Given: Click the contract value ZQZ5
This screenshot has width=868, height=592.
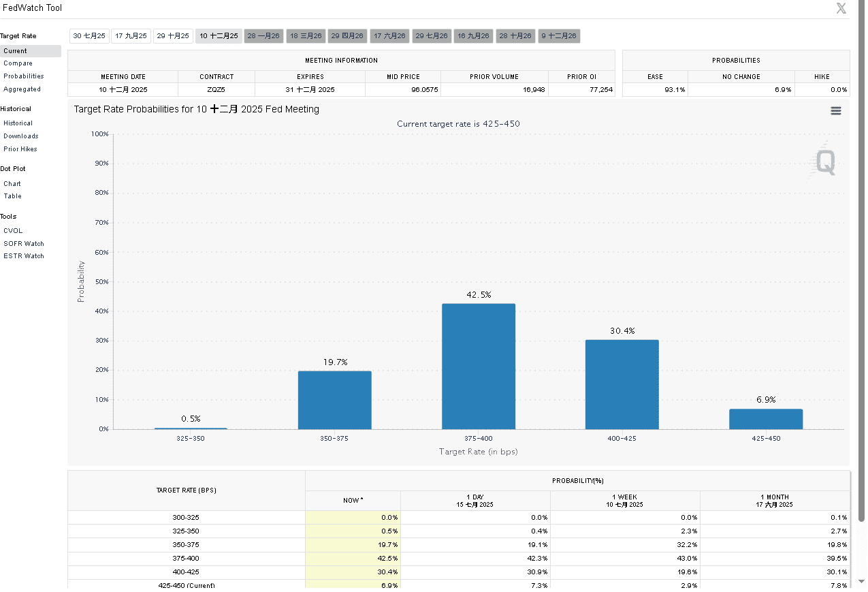Looking at the screenshot, I should click(216, 90).
